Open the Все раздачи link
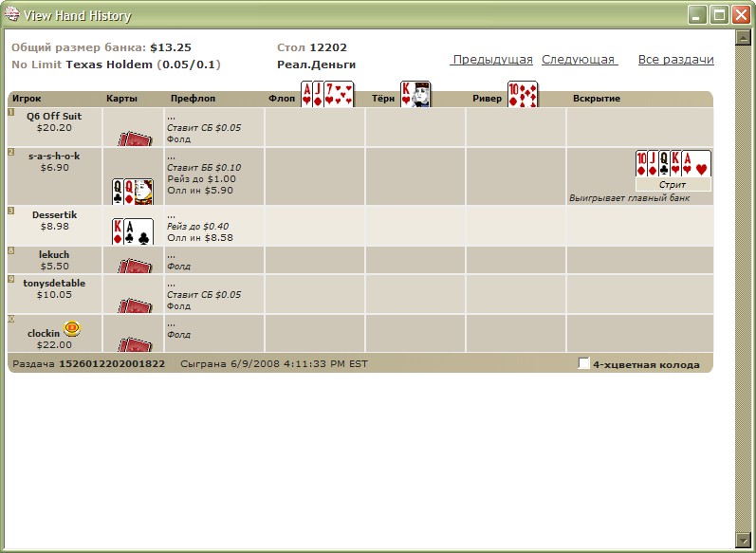This screenshot has width=756, height=553. click(675, 60)
